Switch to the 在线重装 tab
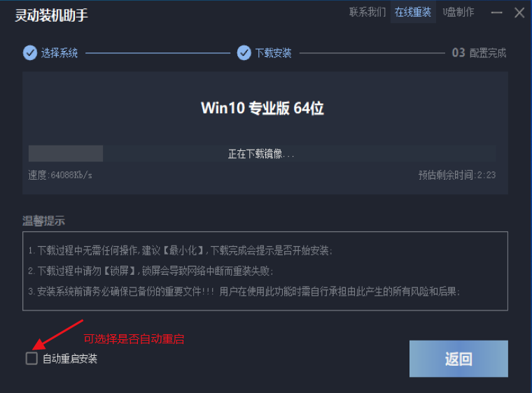The width and height of the screenshot is (532, 393). (x=413, y=12)
